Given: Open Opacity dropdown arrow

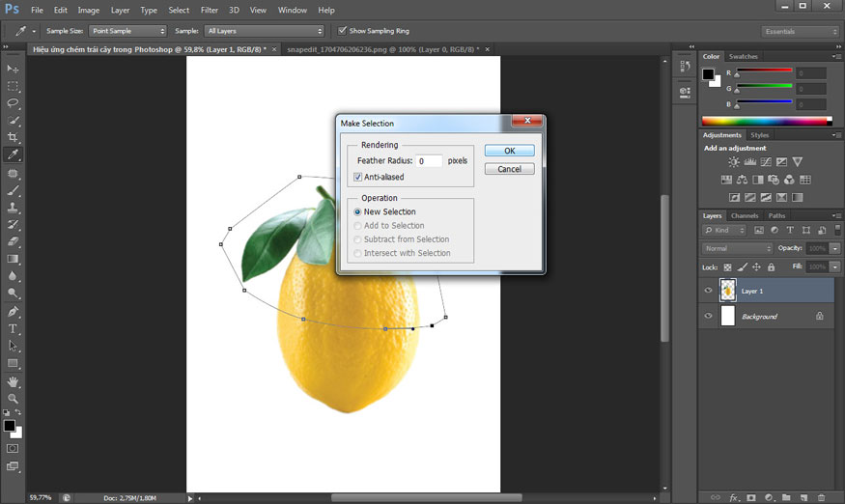Looking at the screenshot, I should 835,248.
